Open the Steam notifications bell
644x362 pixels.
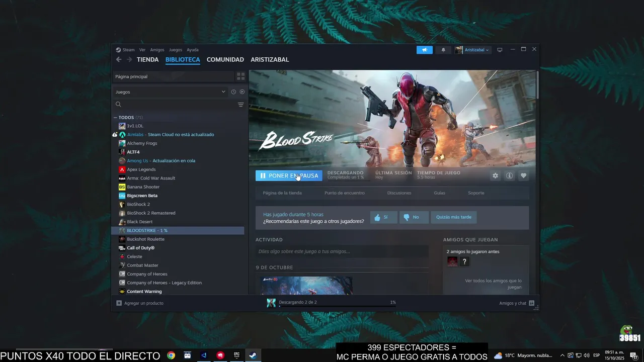pyautogui.click(x=443, y=50)
